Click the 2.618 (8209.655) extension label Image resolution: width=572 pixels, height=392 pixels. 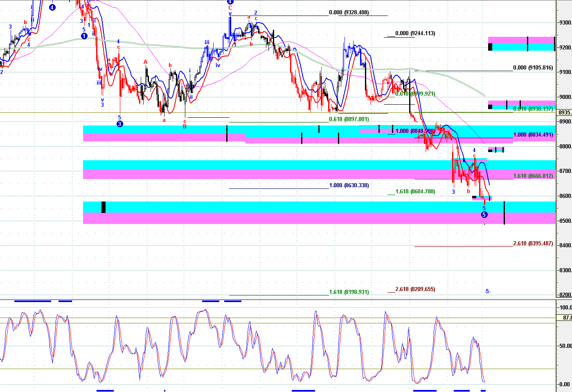tap(415, 289)
